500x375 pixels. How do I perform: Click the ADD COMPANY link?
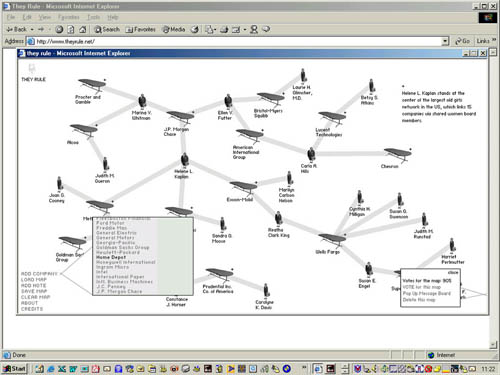pos(39,274)
